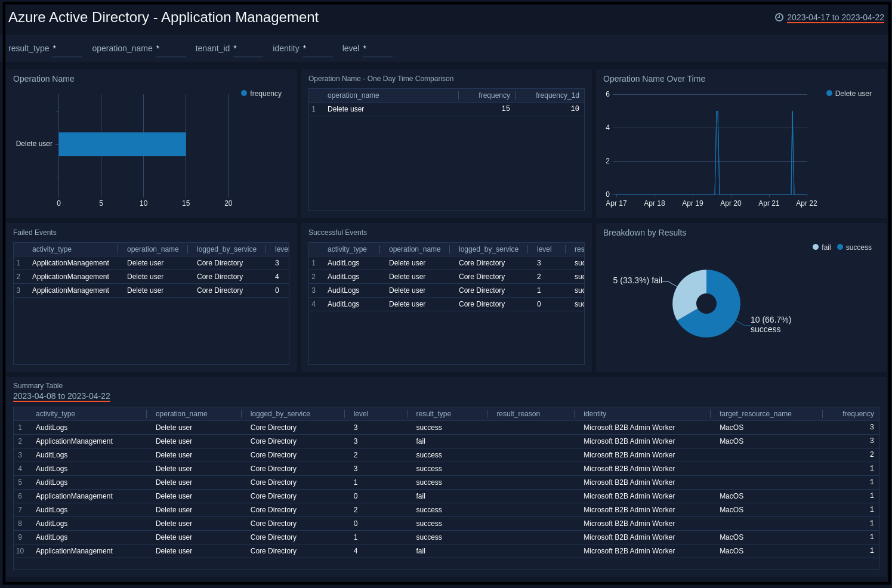Select the 5 (33.3%) fail pie label

(x=637, y=280)
